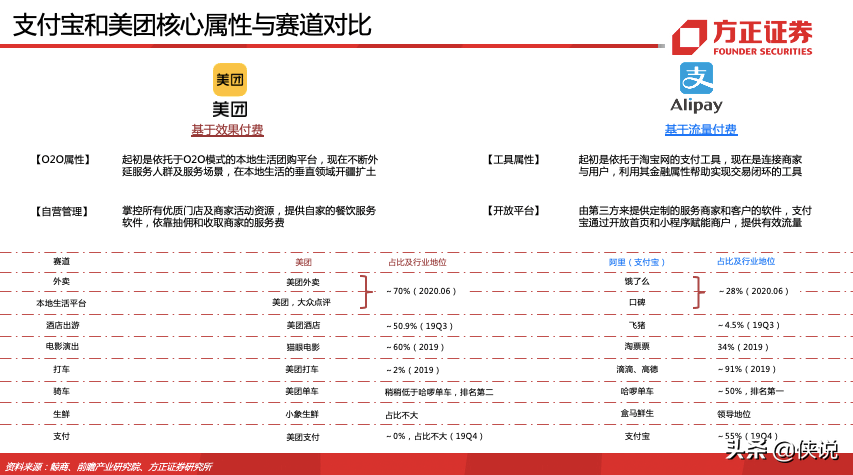This screenshot has width=853, height=475.
Task: Click the Meituan O2O description paragraph
Action: pos(250,165)
